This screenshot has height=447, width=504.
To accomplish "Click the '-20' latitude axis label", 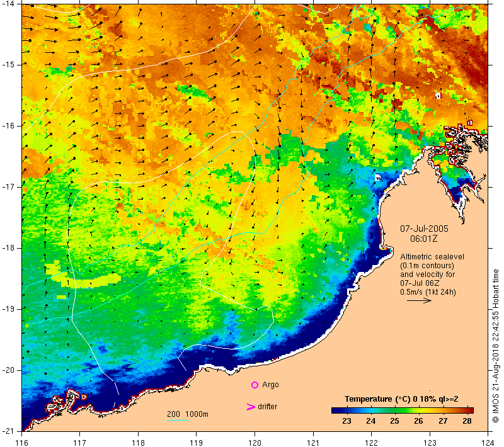I will [8, 370].
